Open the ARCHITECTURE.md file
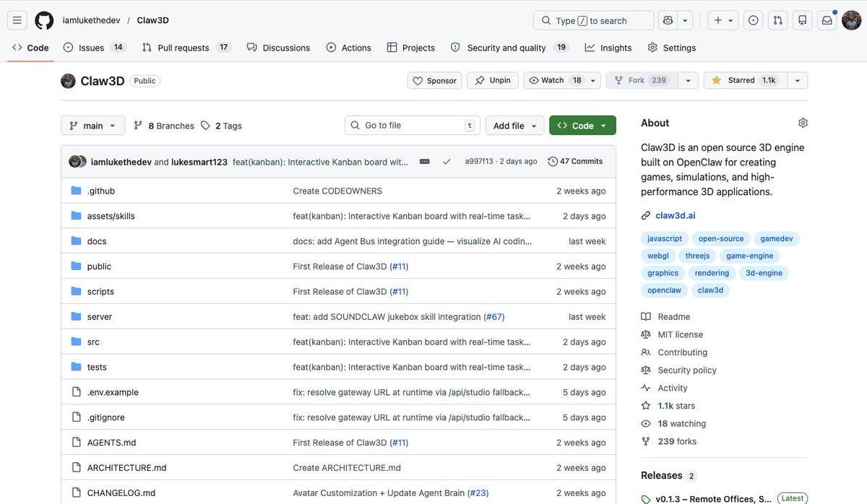Viewport: 867px width, 504px height. point(126,467)
